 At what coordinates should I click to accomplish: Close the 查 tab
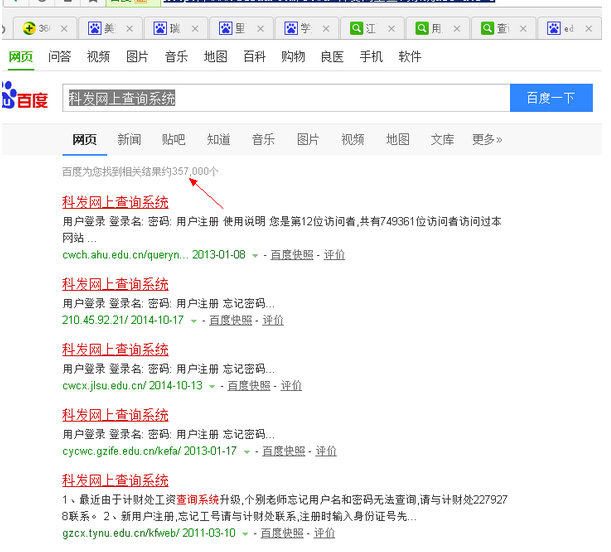(x=523, y=29)
